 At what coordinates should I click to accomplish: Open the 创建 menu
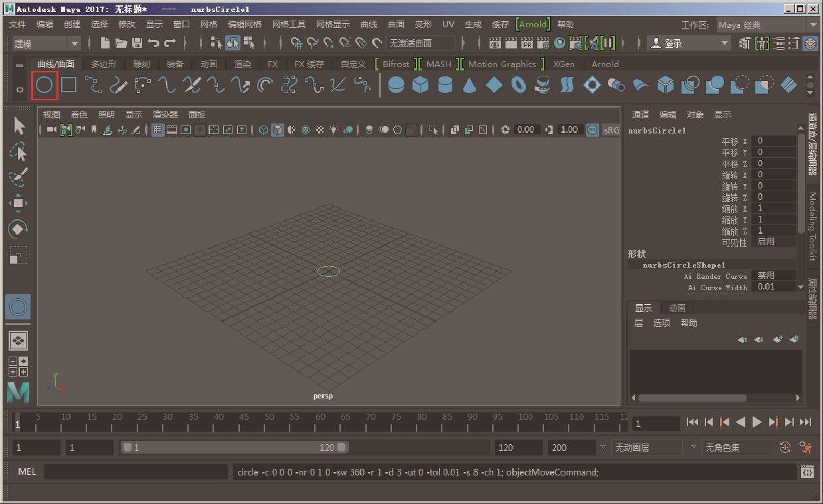[72, 25]
